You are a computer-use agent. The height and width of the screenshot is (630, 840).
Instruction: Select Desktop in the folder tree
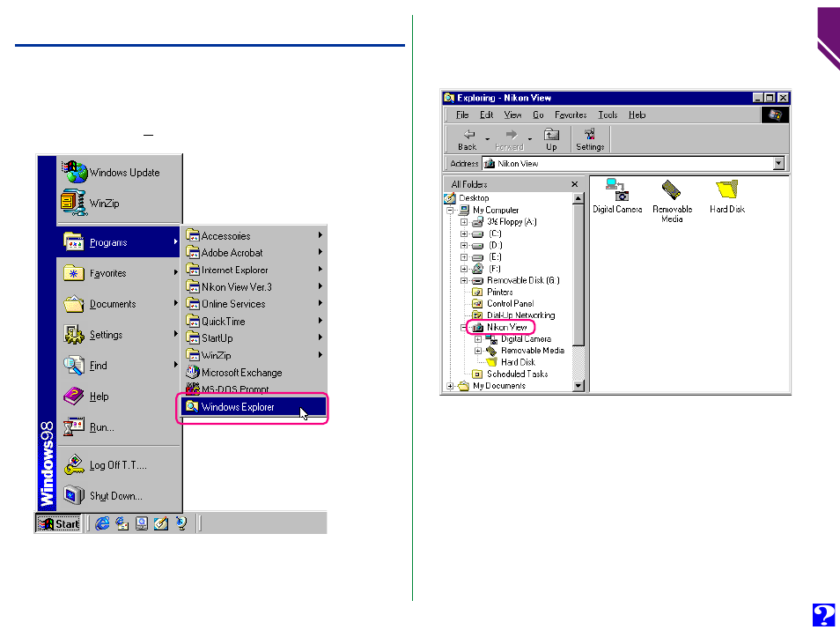[474, 198]
